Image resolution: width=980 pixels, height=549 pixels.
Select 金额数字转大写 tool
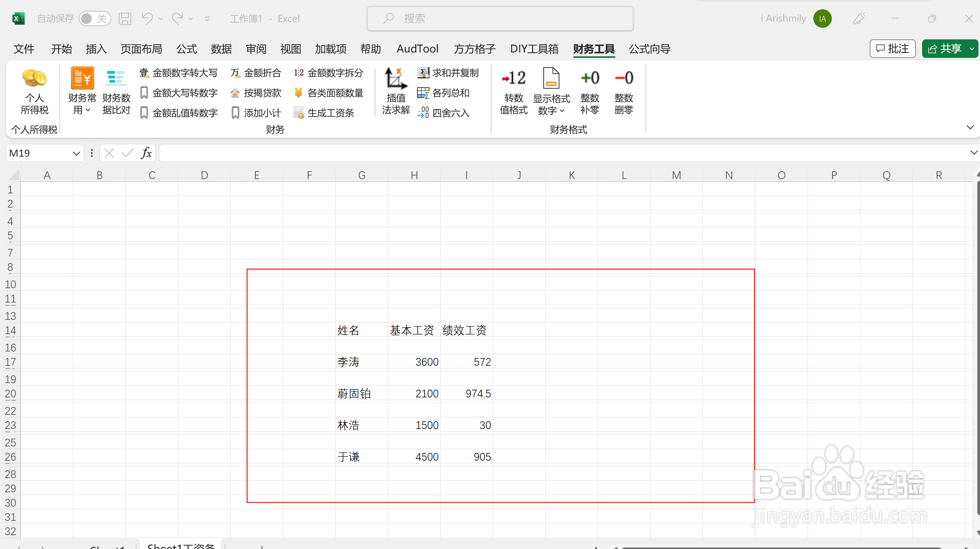click(179, 73)
